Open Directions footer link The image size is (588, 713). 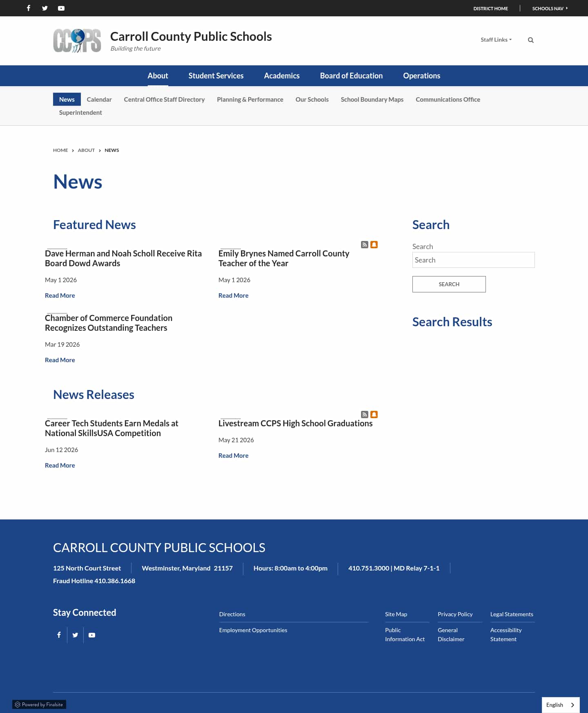pos(232,614)
